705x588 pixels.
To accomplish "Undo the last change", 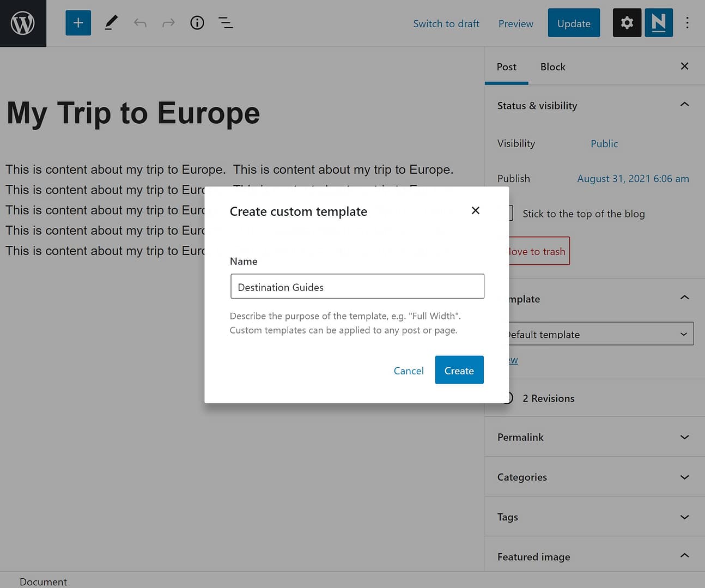I will tap(140, 22).
